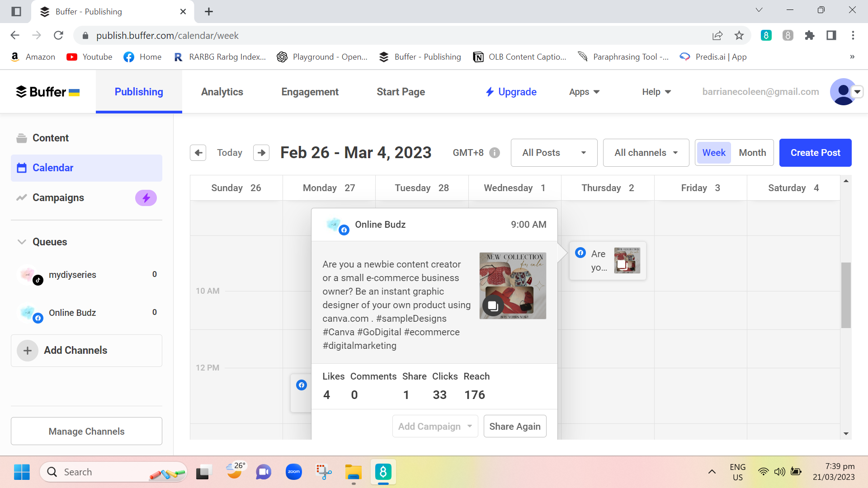
Task: Click the calendar vertical scrollbar thumb
Action: coord(846,295)
